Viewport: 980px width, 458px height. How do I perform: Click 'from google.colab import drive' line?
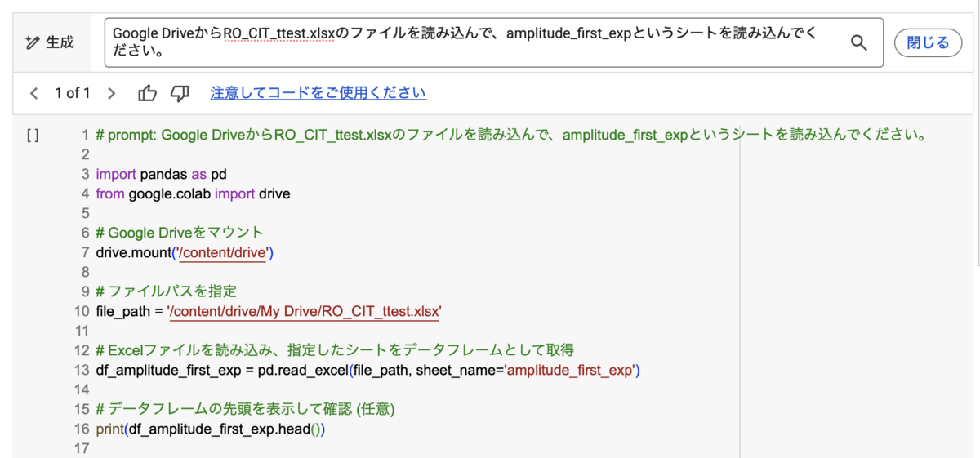click(x=193, y=193)
